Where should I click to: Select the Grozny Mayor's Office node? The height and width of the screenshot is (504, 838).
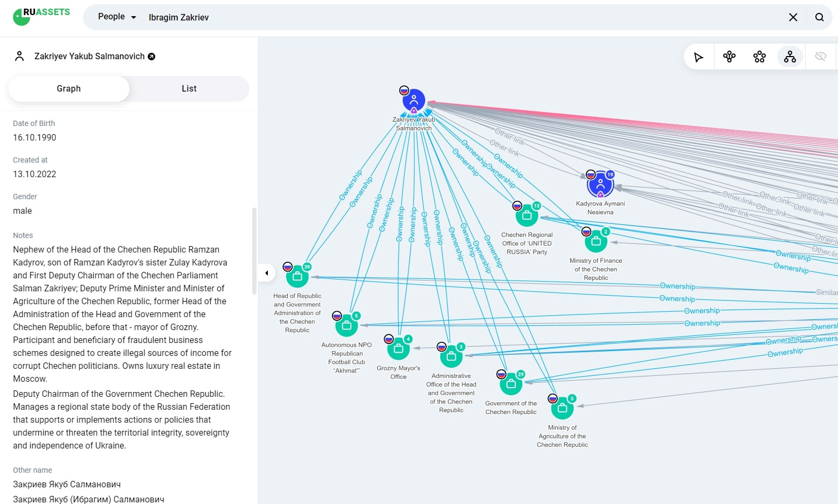pyautogui.click(x=398, y=348)
